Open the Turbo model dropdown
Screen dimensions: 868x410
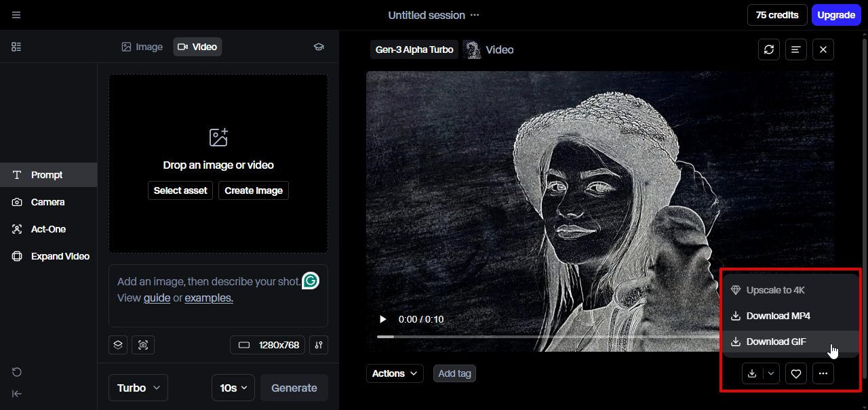(138, 388)
